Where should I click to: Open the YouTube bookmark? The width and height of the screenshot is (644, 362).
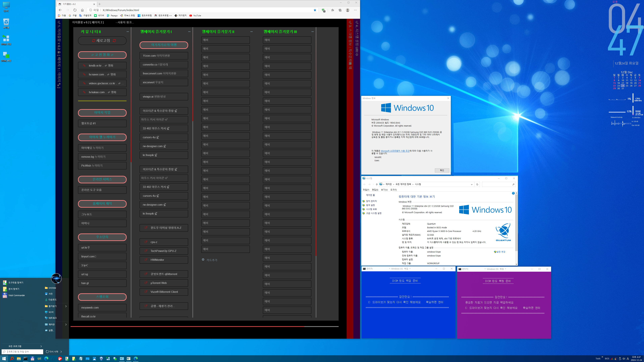pos(195,15)
